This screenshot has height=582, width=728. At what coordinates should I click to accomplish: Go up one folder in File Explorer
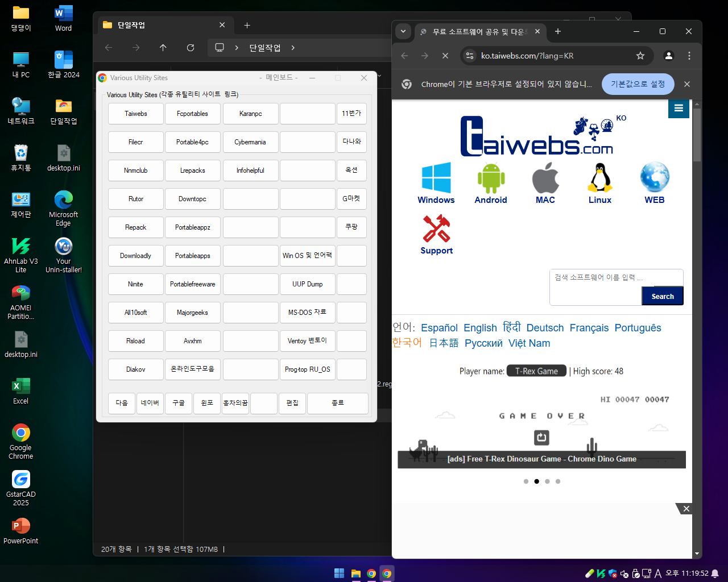tap(163, 48)
